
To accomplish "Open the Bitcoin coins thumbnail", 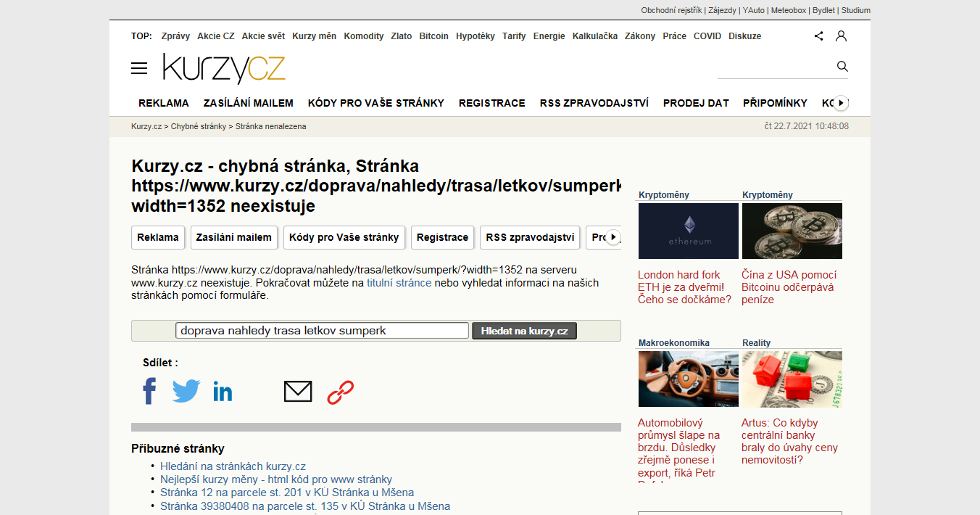I will pyautogui.click(x=792, y=231).
